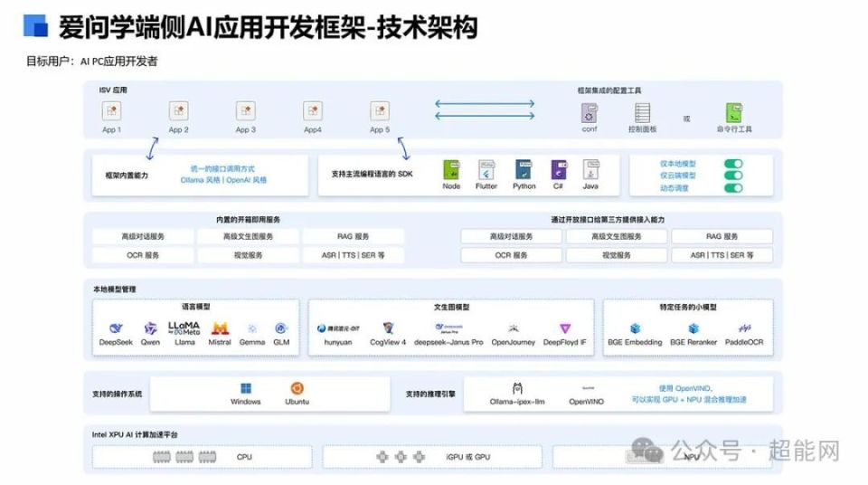The height and width of the screenshot is (485, 868).
Task: Select the Flutter SDK icon
Action: [x=486, y=169]
